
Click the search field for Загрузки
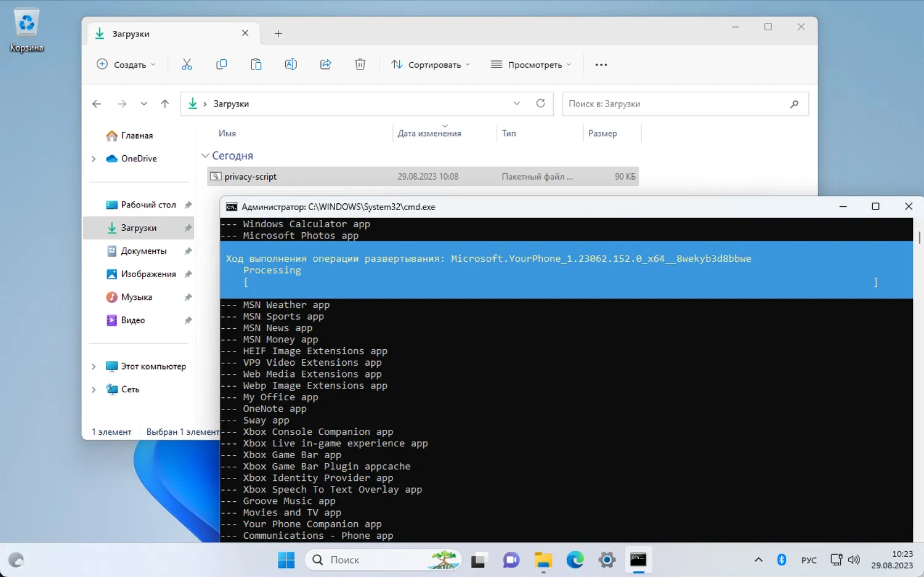tap(676, 104)
